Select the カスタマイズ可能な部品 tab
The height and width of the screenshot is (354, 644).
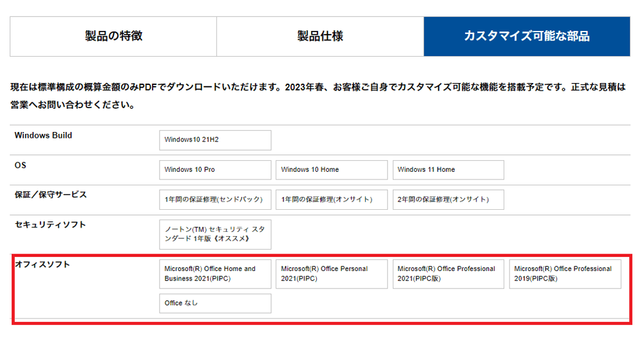click(527, 36)
